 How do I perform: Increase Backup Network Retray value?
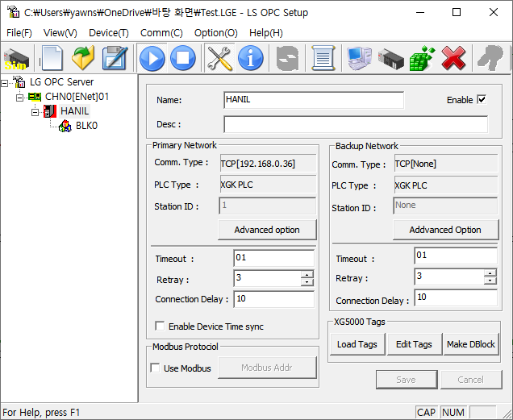490,273
